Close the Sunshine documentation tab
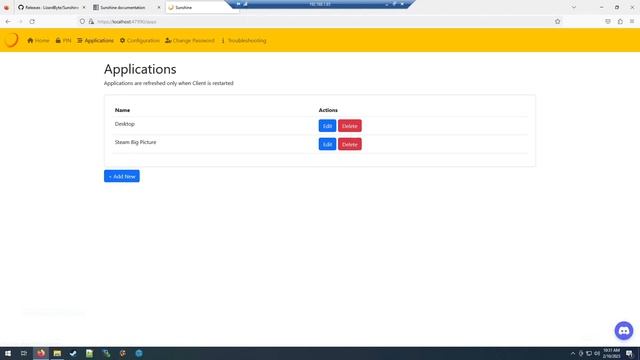The image size is (640, 360). tap(159, 7)
